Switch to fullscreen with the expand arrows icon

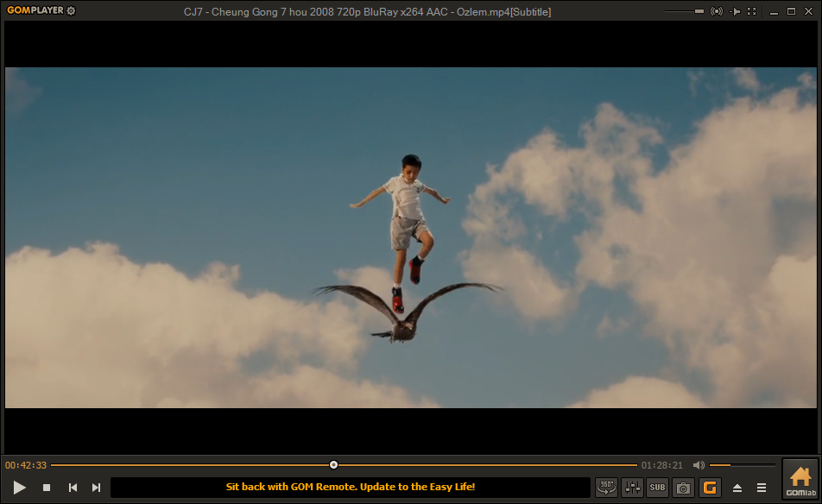[752, 11]
